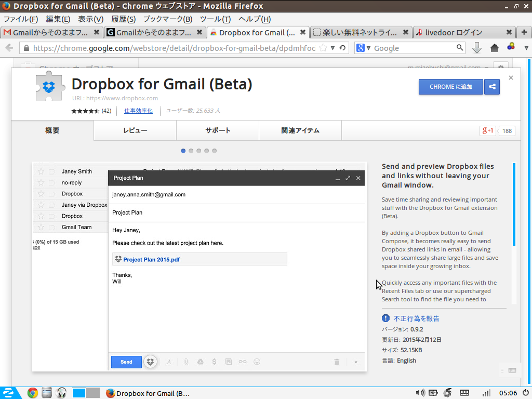Click the search magnifier icon in search box
Viewport: 532px width, 399px height.
click(x=460, y=47)
